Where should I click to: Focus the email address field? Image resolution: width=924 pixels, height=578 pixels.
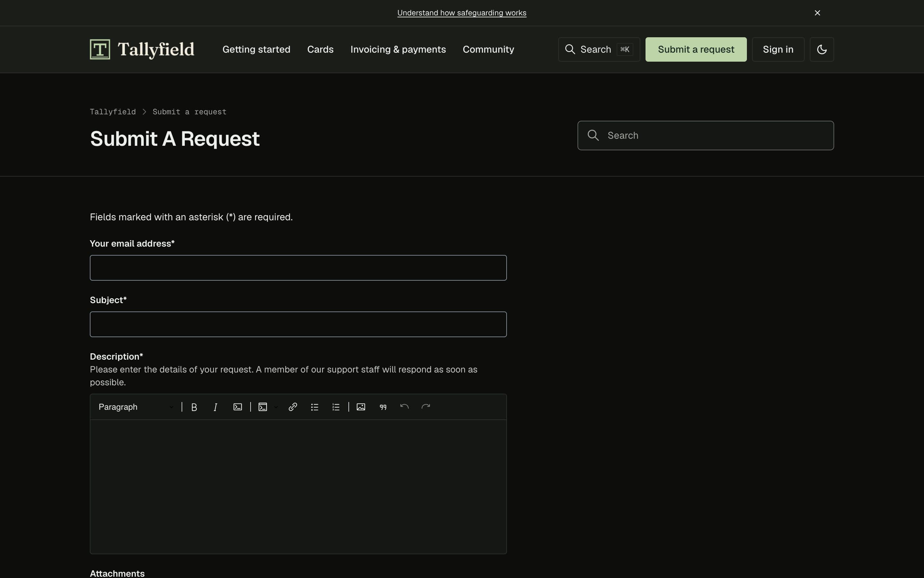pyautogui.click(x=298, y=267)
